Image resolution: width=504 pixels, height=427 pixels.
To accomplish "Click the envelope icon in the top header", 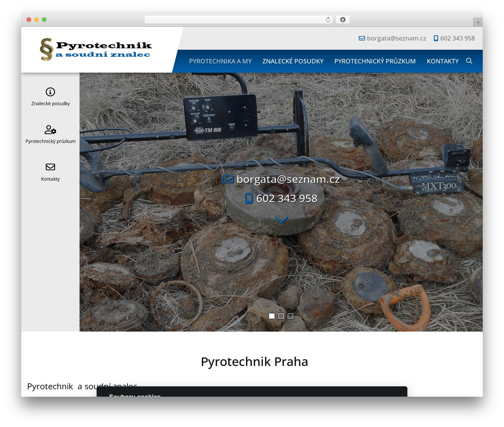I will coord(362,38).
